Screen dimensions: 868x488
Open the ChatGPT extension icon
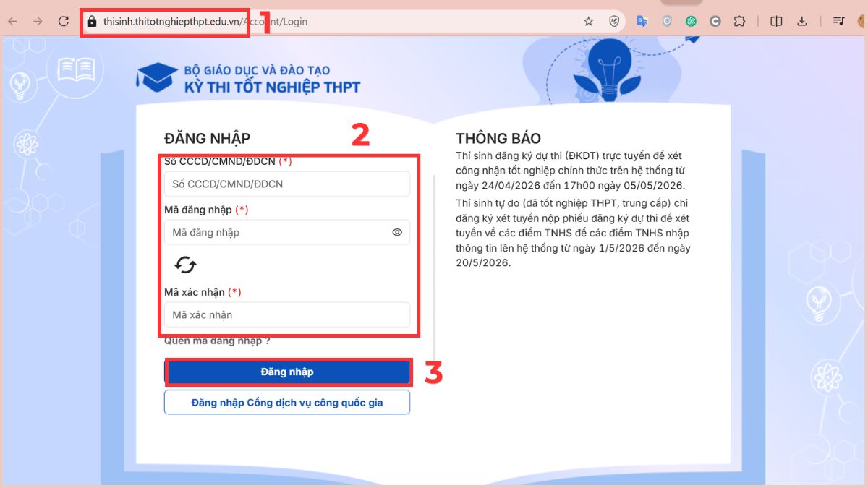(692, 21)
